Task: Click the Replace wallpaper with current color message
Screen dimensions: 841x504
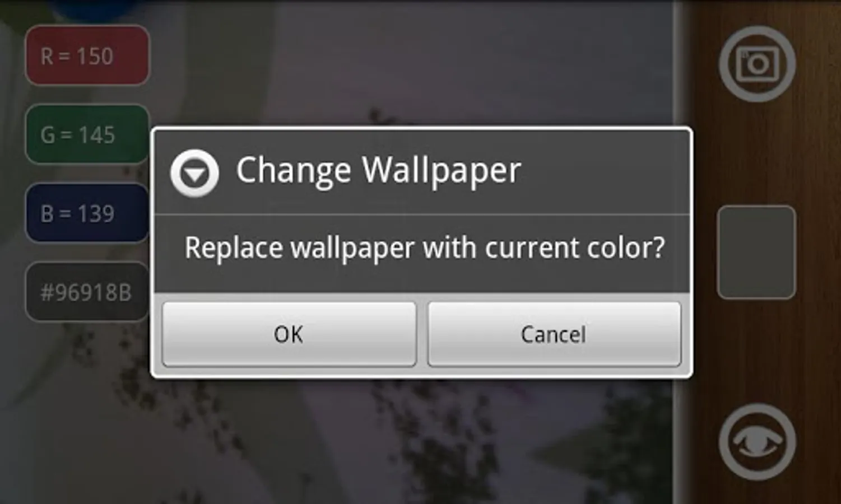Action: click(424, 248)
